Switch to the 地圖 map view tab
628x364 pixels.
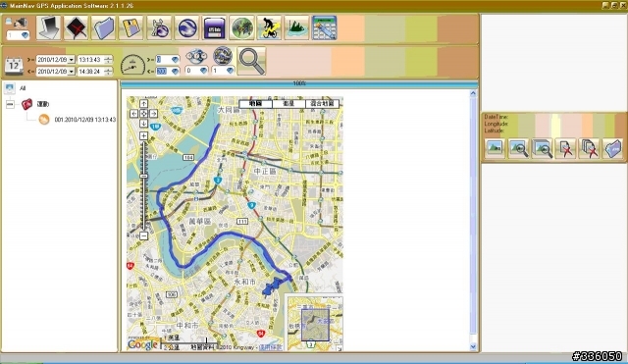pyautogui.click(x=255, y=104)
